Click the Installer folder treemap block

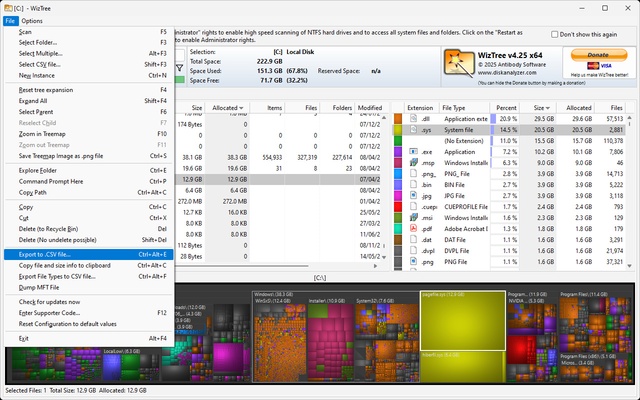pos(330,341)
